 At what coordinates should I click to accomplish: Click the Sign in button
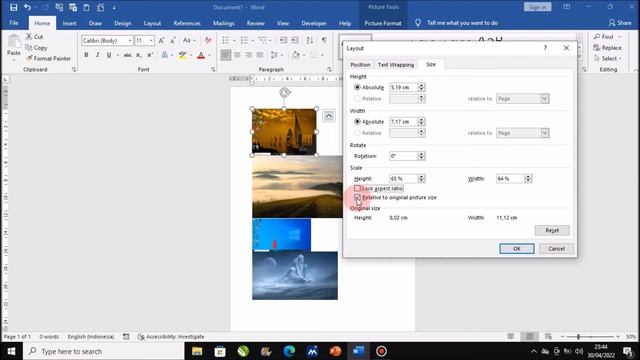tap(538, 7)
